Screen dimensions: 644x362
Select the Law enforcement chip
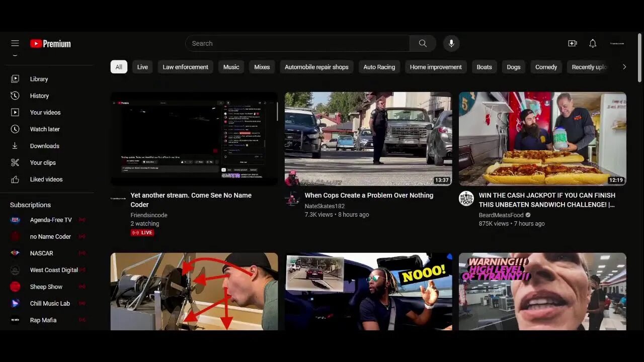(x=185, y=67)
